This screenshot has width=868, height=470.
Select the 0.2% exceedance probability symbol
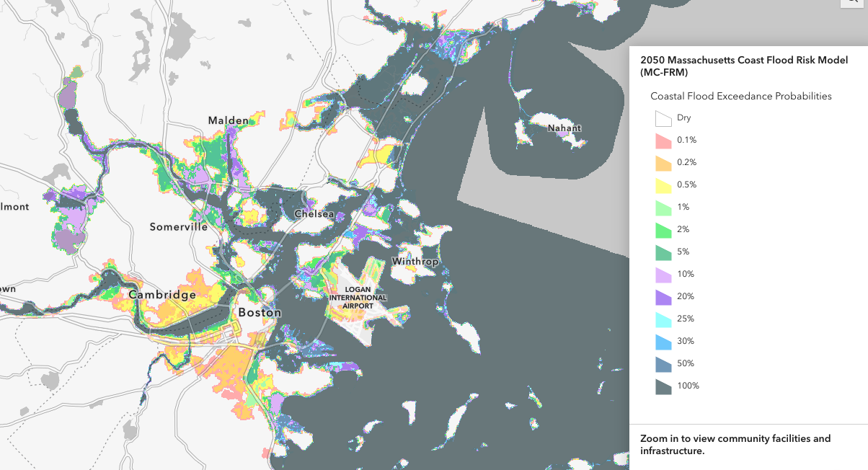(x=662, y=162)
